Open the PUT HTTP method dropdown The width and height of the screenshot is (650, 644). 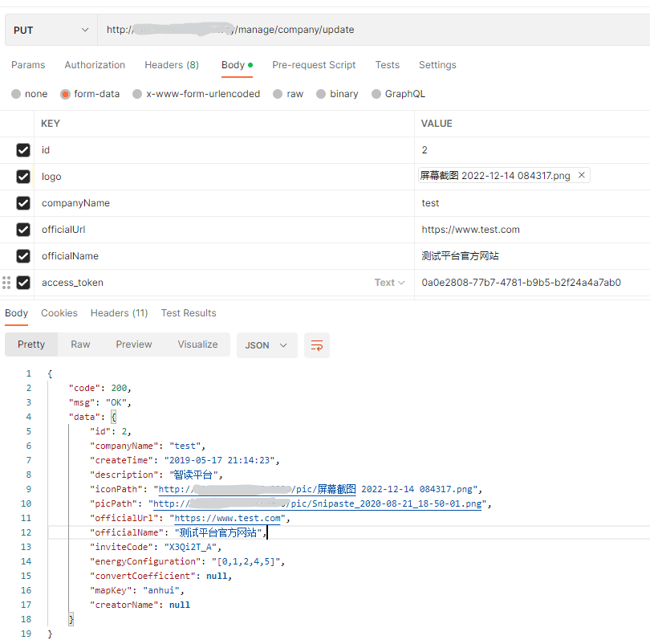(x=51, y=30)
